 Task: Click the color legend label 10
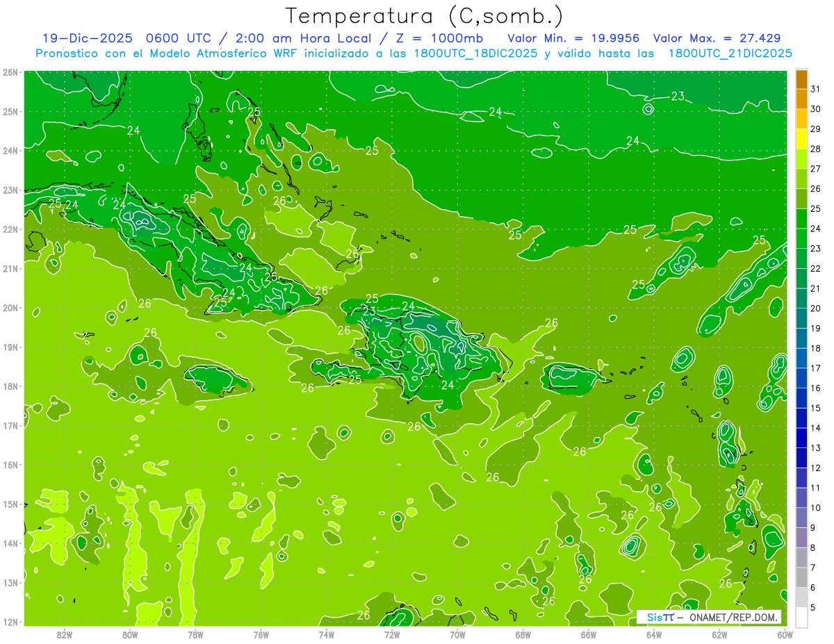click(x=815, y=508)
